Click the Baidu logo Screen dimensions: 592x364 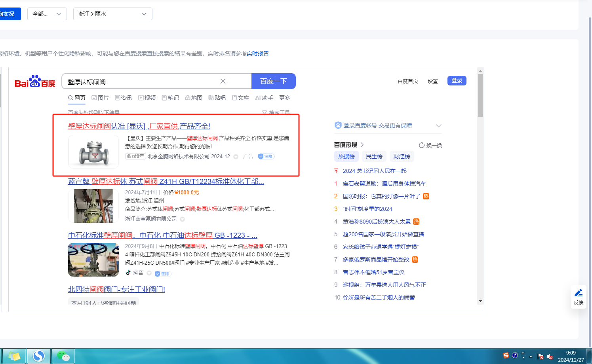[35, 82]
